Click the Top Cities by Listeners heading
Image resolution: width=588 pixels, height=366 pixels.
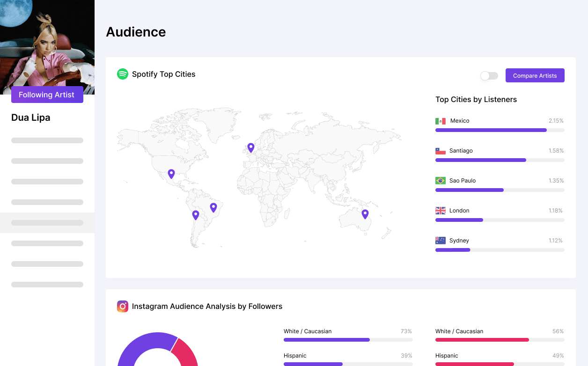[x=476, y=99]
